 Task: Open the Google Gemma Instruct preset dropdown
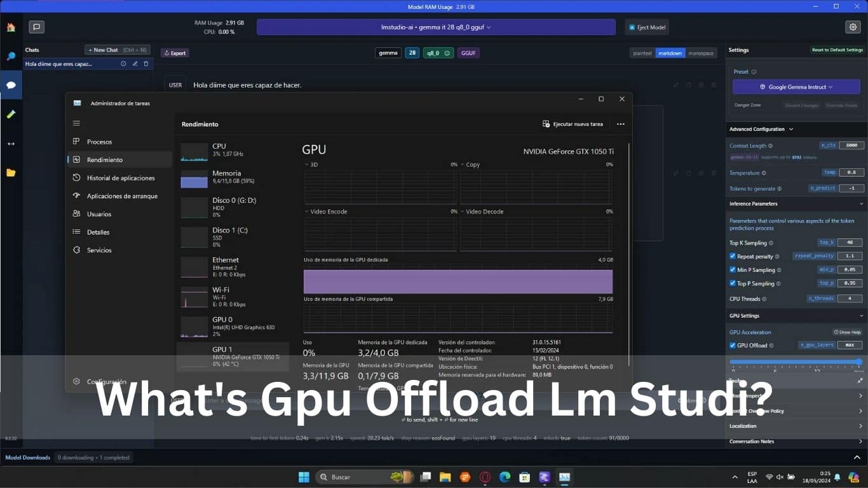coord(796,87)
